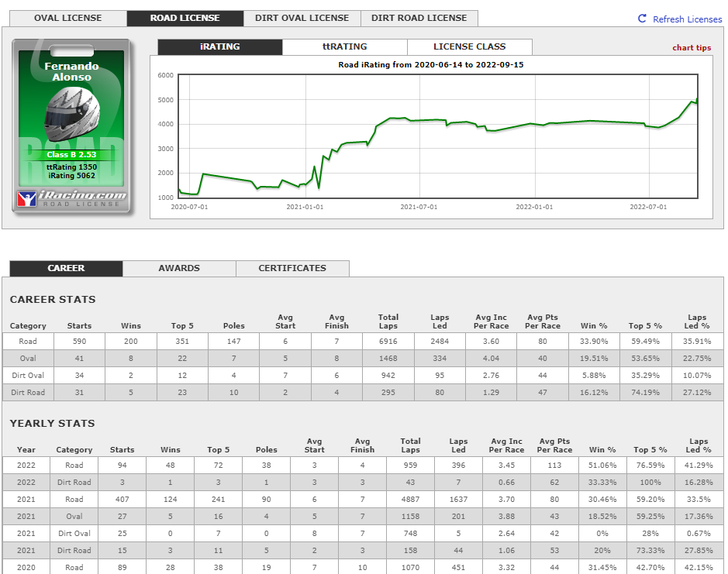The image size is (728, 574).
Task: Click the iRacing.com logo on license card
Action: point(71,198)
